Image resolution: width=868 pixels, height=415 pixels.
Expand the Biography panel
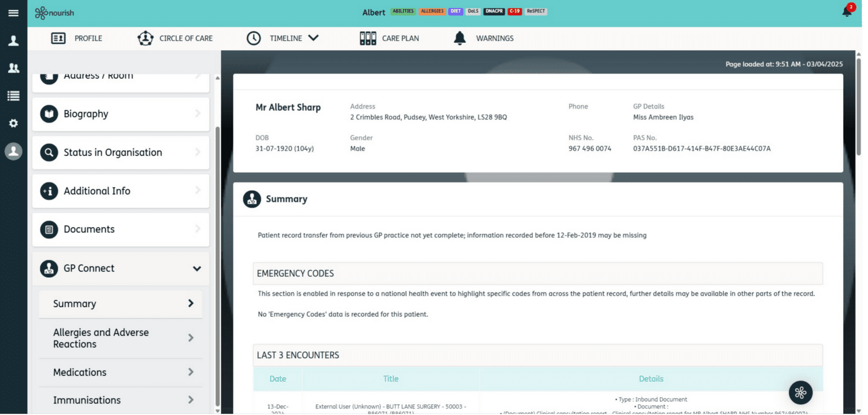pos(121,114)
